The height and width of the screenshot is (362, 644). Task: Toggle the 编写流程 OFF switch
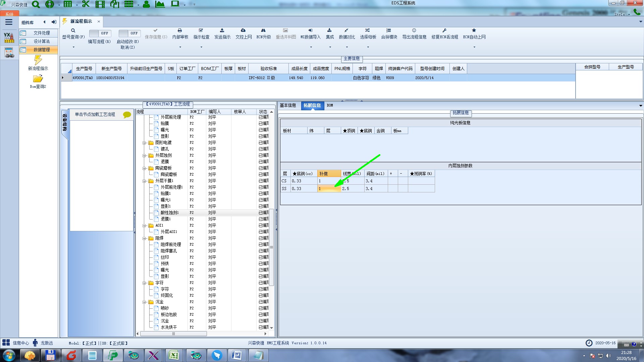100,33
